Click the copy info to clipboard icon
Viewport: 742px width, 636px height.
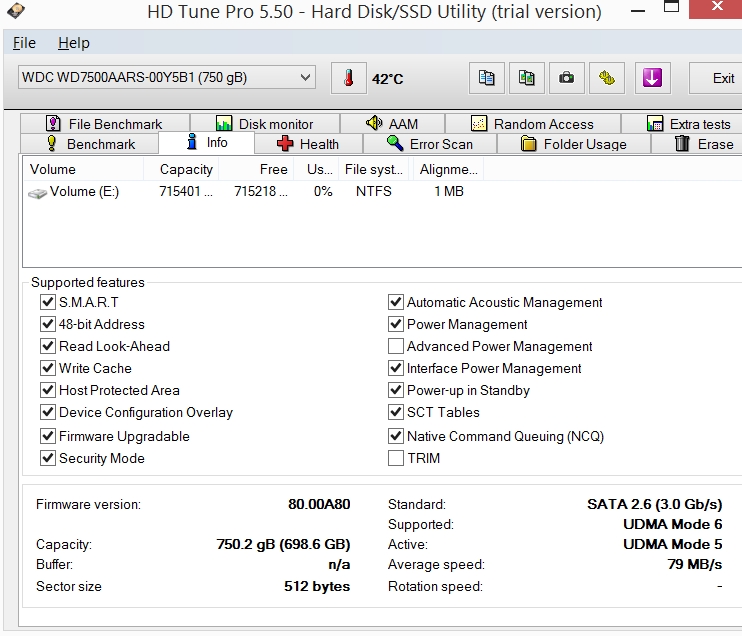pyautogui.click(x=486, y=78)
